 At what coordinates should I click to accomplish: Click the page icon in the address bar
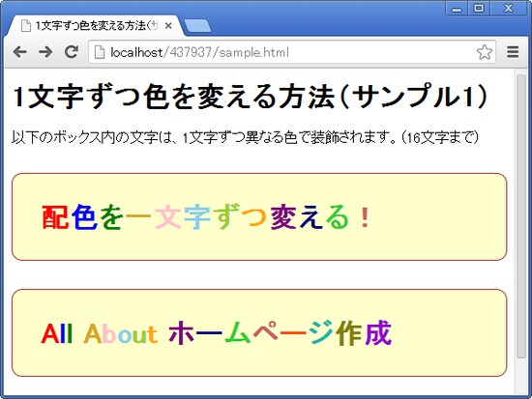click(x=100, y=52)
